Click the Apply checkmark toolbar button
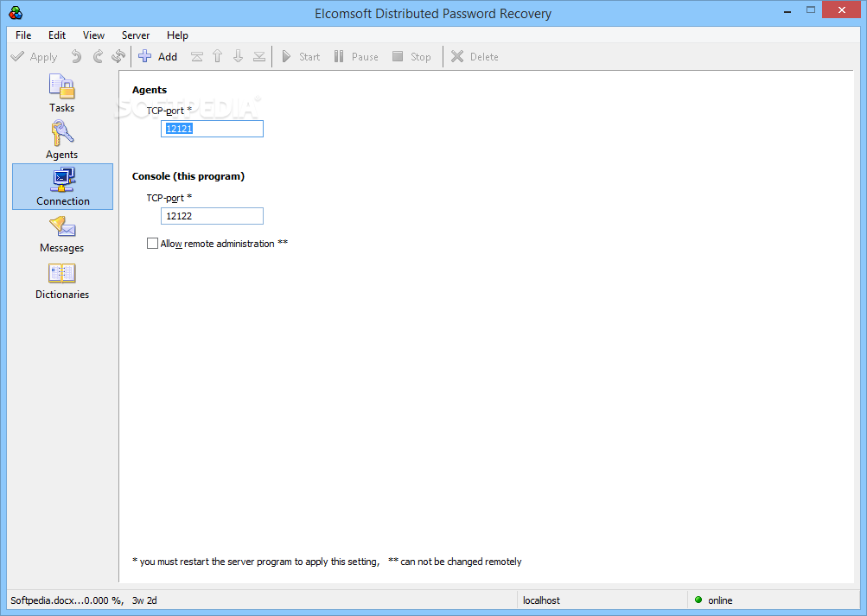Screen dimensions: 867x616 click(x=35, y=57)
